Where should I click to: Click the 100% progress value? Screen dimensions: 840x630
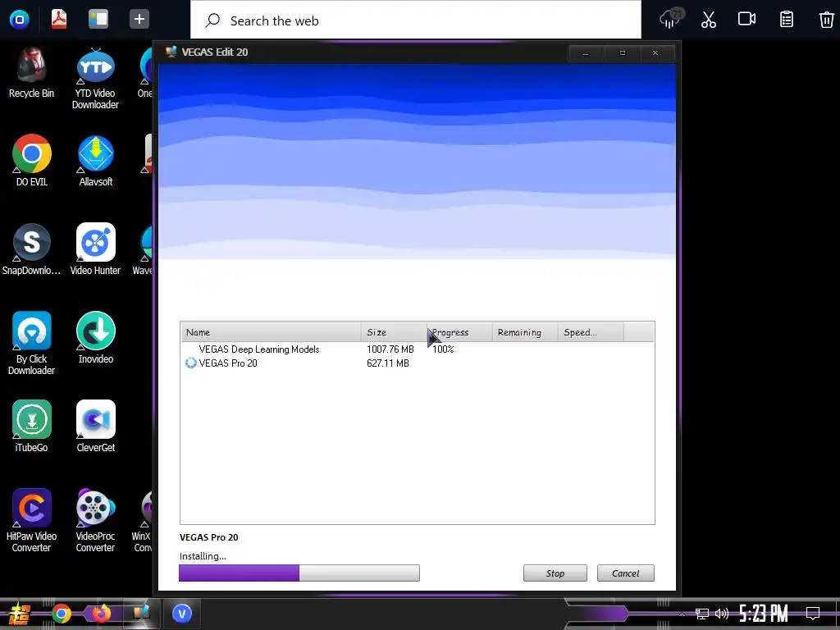tap(443, 349)
